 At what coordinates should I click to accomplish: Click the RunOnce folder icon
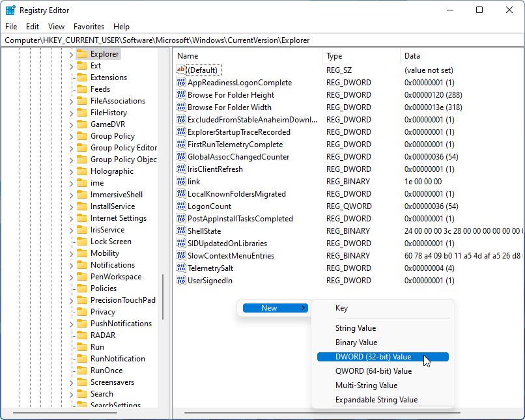click(x=82, y=370)
